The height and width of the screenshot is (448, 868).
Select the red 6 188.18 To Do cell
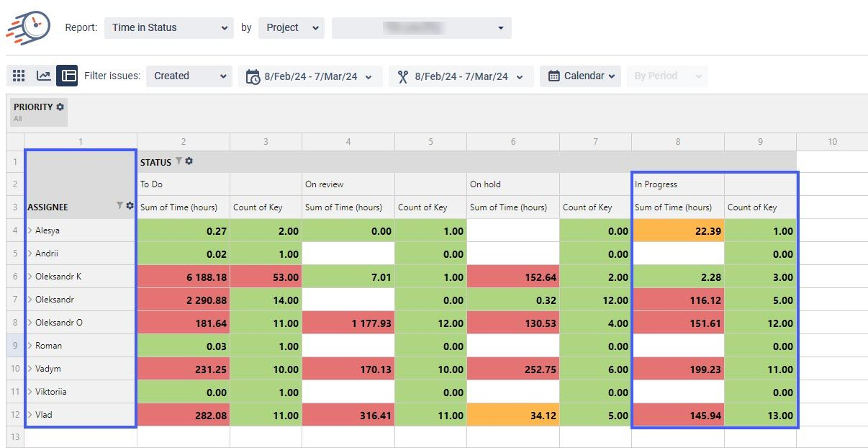183,277
